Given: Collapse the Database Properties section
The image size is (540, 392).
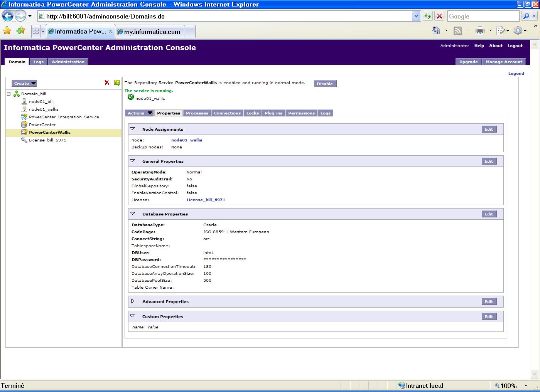Looking at the screenshot, I should click(x=132, y=214).
